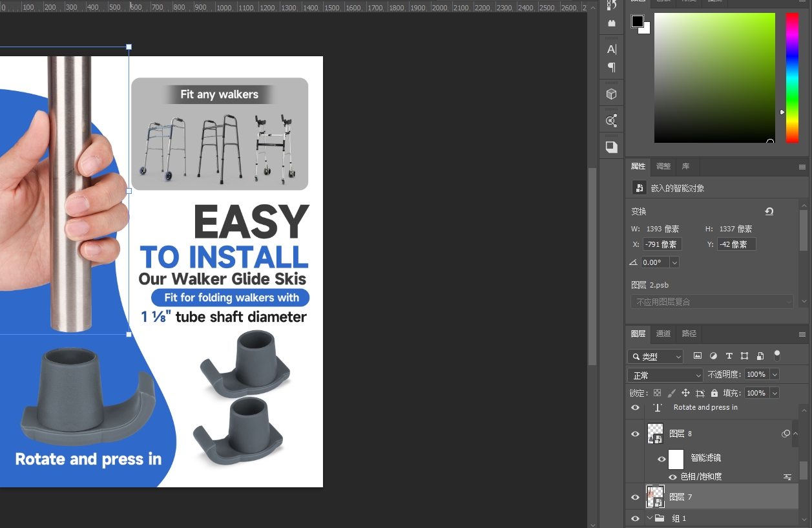This screenshot has width=812, height=528.
Task: Click the lock all padlock icon
Action: click(x=714, y=393)
